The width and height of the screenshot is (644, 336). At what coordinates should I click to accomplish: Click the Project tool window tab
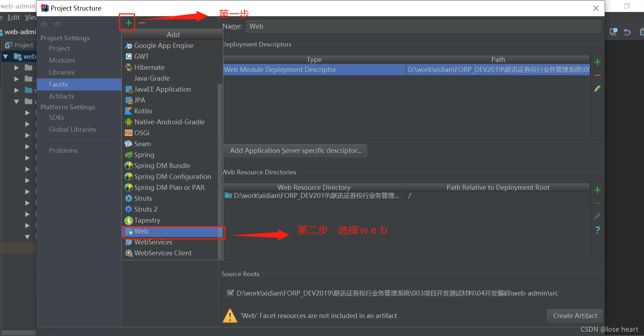tap(19, 45)
